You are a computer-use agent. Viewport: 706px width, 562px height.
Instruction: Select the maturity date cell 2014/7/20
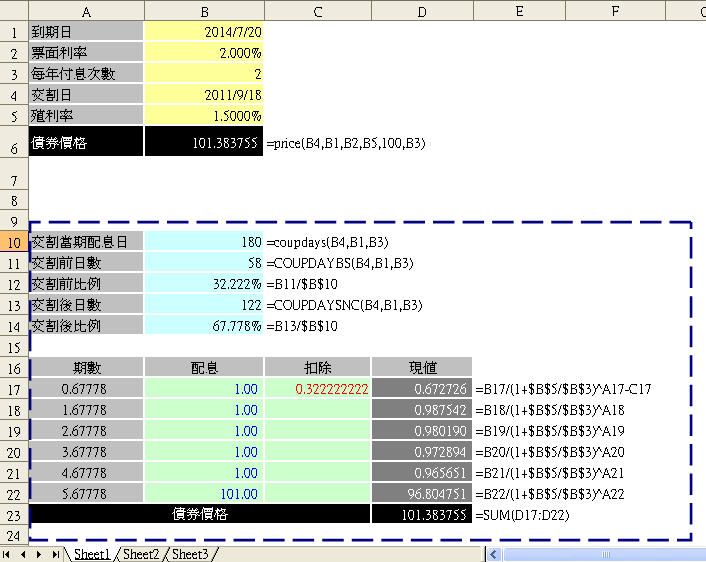(204, 32)
